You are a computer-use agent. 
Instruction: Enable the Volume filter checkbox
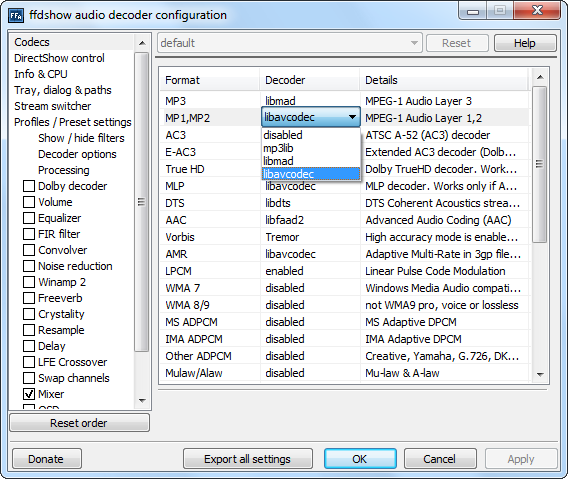pos(29,202)
